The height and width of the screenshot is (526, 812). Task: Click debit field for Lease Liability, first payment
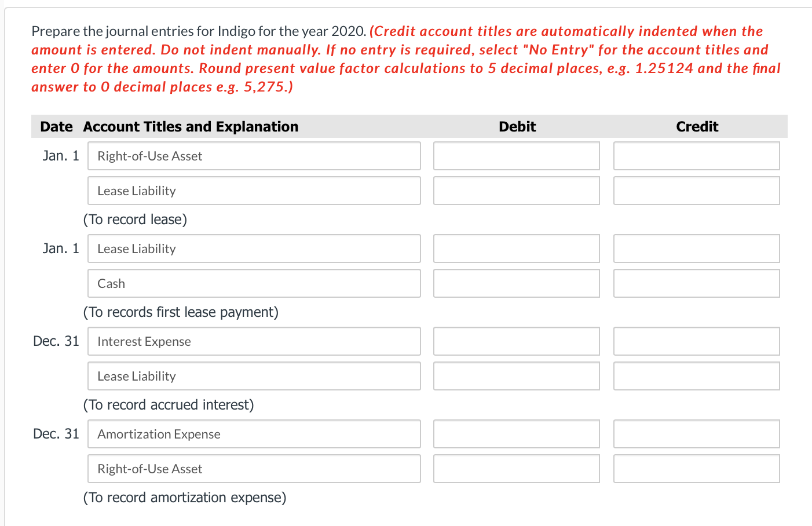517,249
